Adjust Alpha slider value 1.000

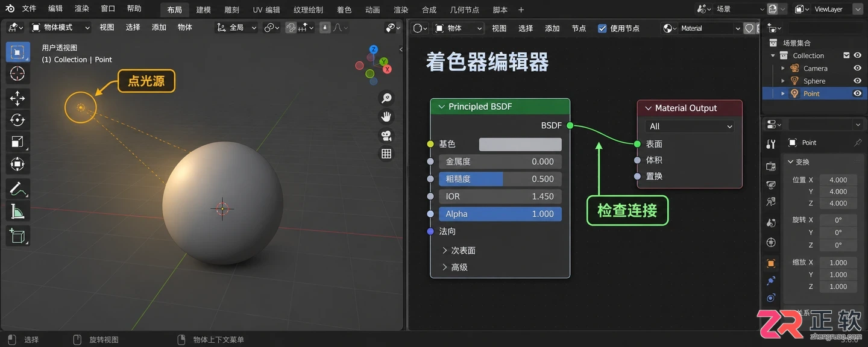coord(500,214)
